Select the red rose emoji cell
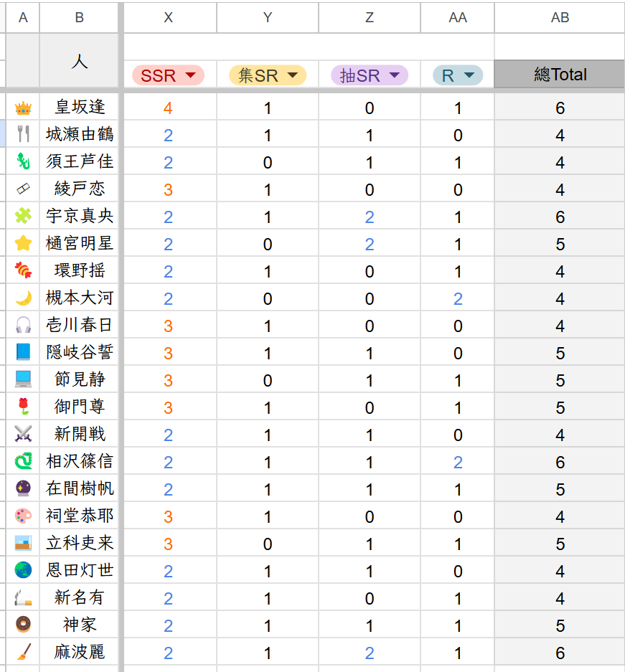The width and height of the screenshot is (625, 672). (23, 407)
